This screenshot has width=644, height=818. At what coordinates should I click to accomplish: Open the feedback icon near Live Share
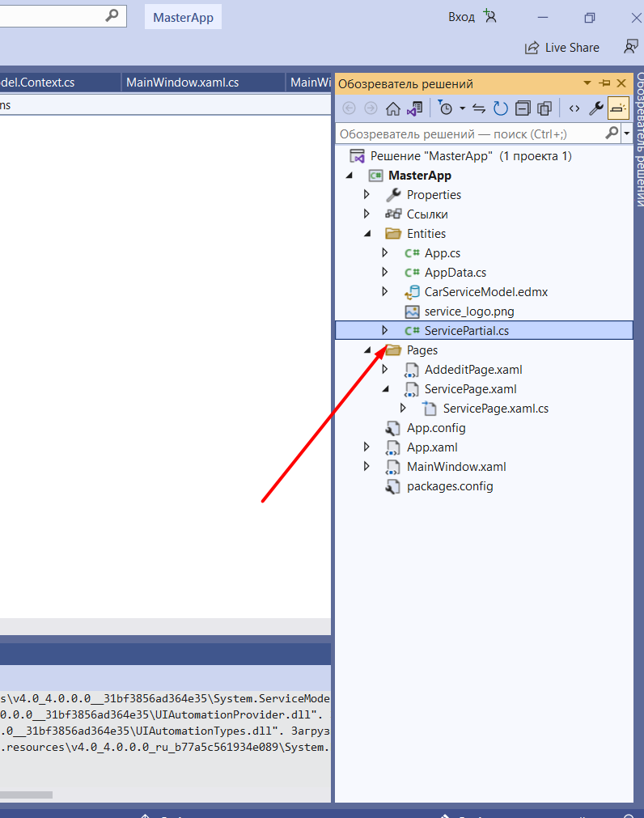631,47
